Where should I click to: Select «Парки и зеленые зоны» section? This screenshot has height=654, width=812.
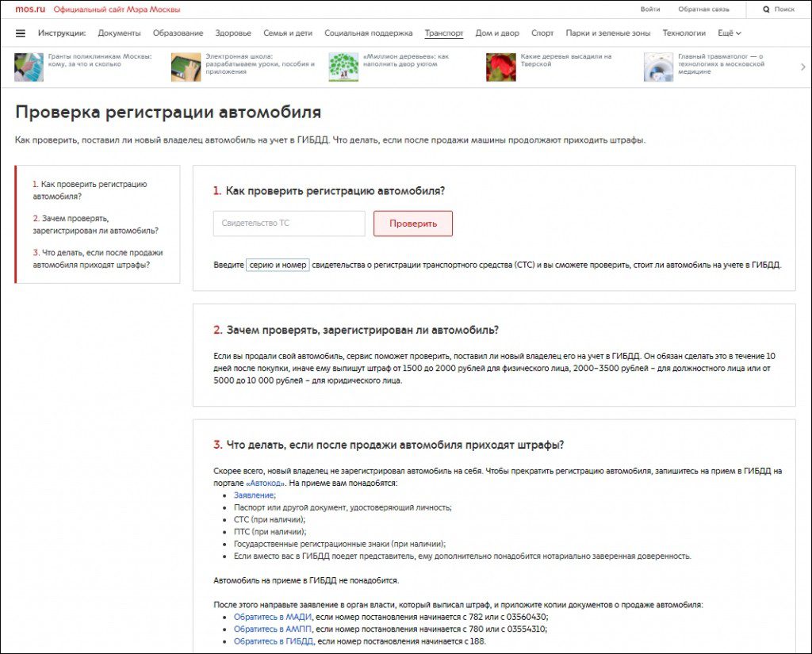[608, 33]
